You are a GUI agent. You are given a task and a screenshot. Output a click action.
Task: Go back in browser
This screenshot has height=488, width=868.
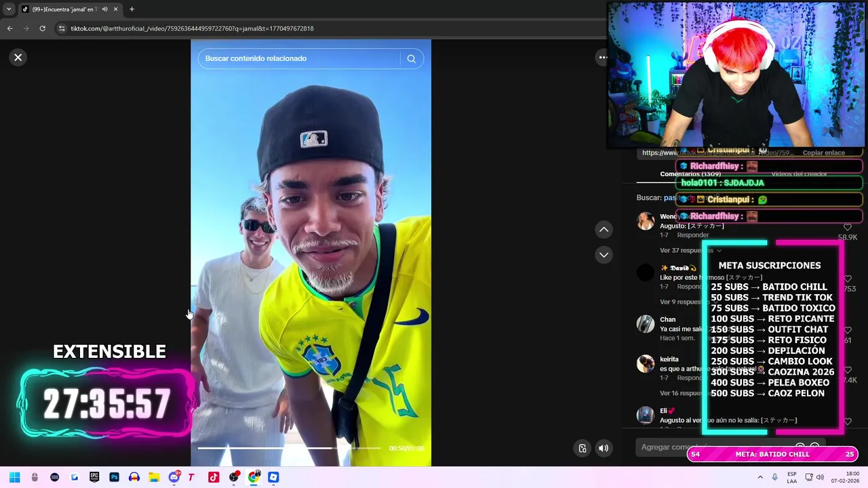coord(9,28)
